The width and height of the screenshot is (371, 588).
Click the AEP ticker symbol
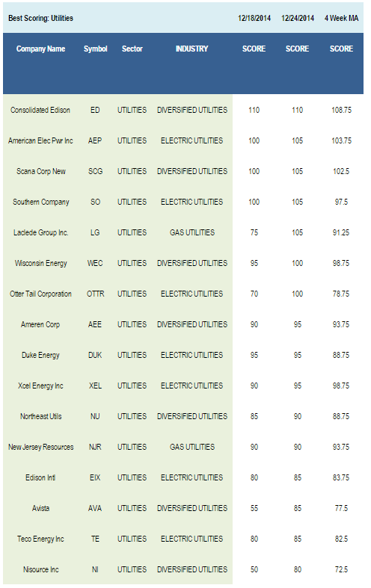(95, 140)
